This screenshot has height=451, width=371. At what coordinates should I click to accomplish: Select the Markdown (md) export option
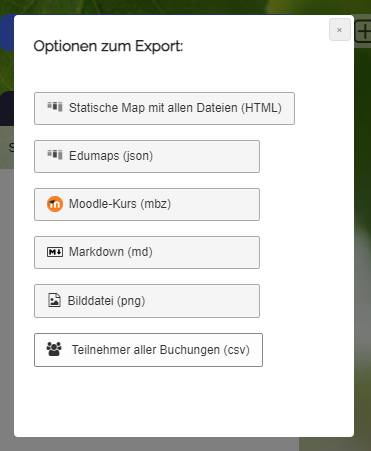[147, 252]
